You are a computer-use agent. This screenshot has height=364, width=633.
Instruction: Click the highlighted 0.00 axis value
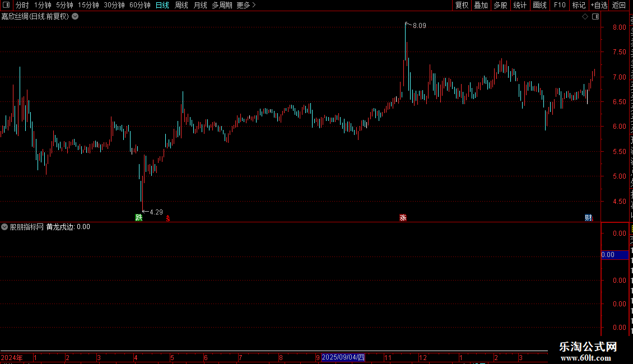(615, 255)
